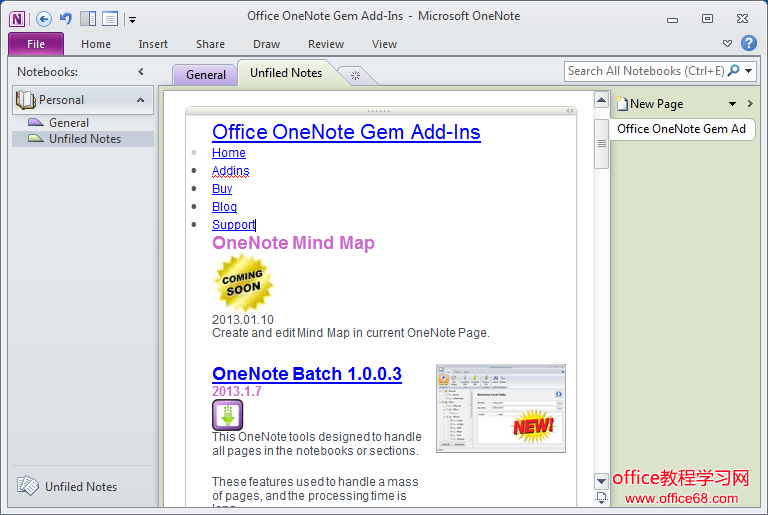Collapse the Personal notebook
The image size is (768, 515).
(141, 100)
